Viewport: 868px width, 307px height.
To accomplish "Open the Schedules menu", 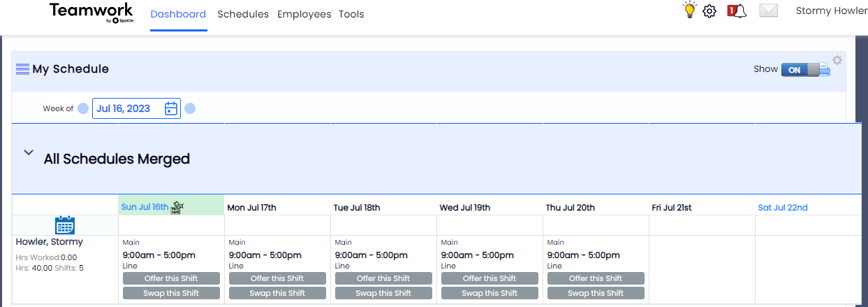I will point(243,14).
